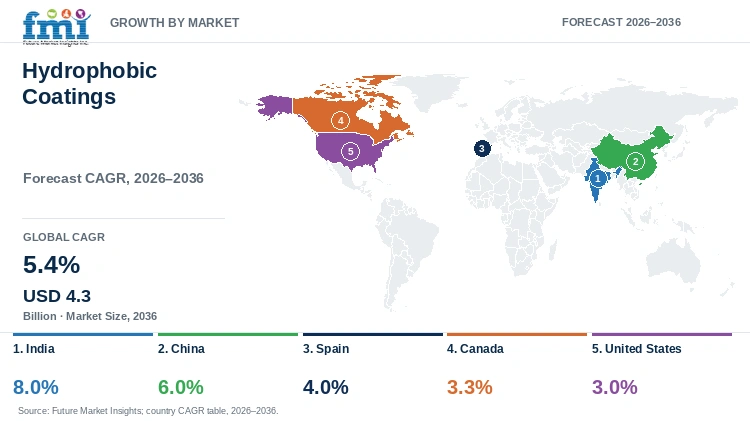Click the Future Market Insights source note

148,410
